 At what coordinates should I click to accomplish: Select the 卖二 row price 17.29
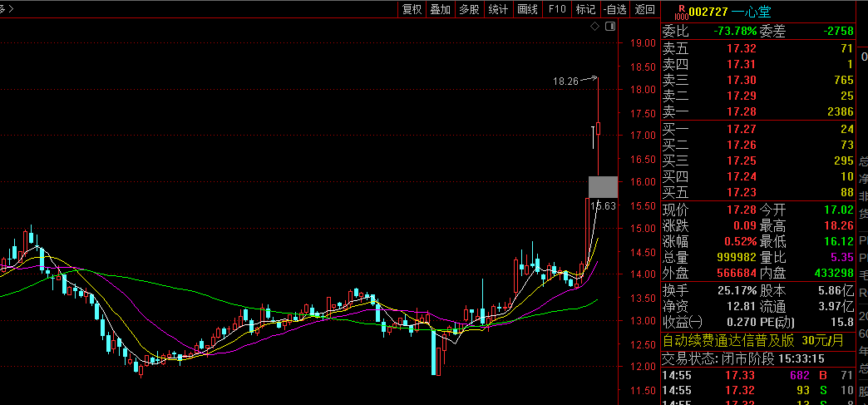click(x=742, y=96)
